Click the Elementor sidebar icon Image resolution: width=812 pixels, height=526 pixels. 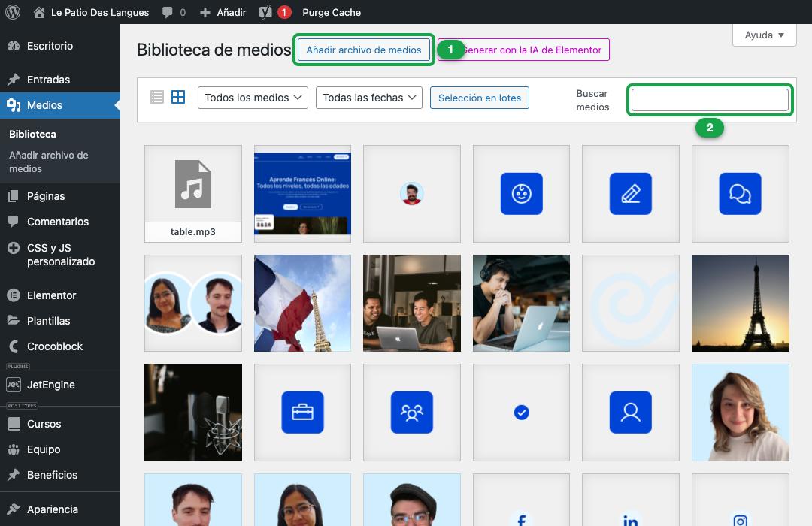(14, 295)
